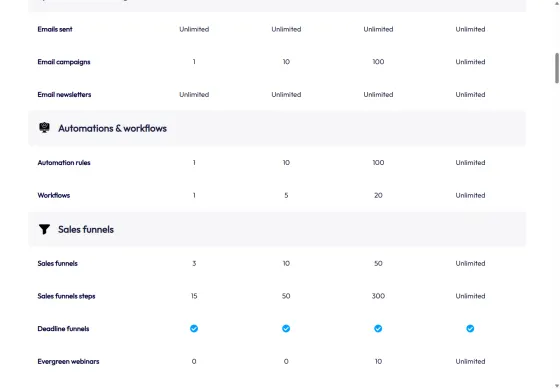Image resolution: width=560 pixels, height=389 pixels.
Task: Click the scrollbar down arrow
Action: pos(557,385)
